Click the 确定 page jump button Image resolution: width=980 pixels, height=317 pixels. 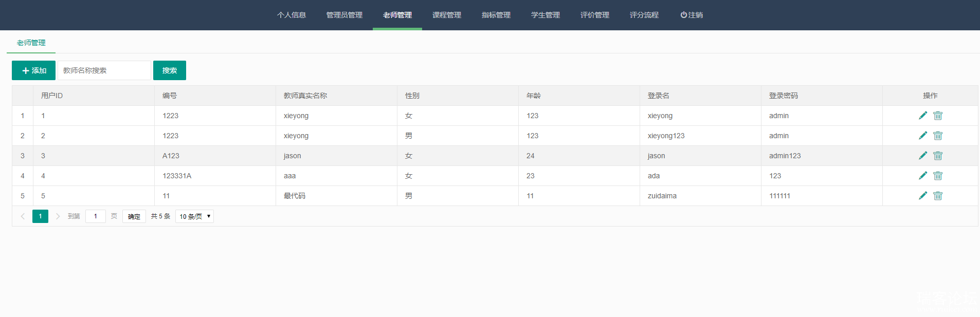click(134, 216)
